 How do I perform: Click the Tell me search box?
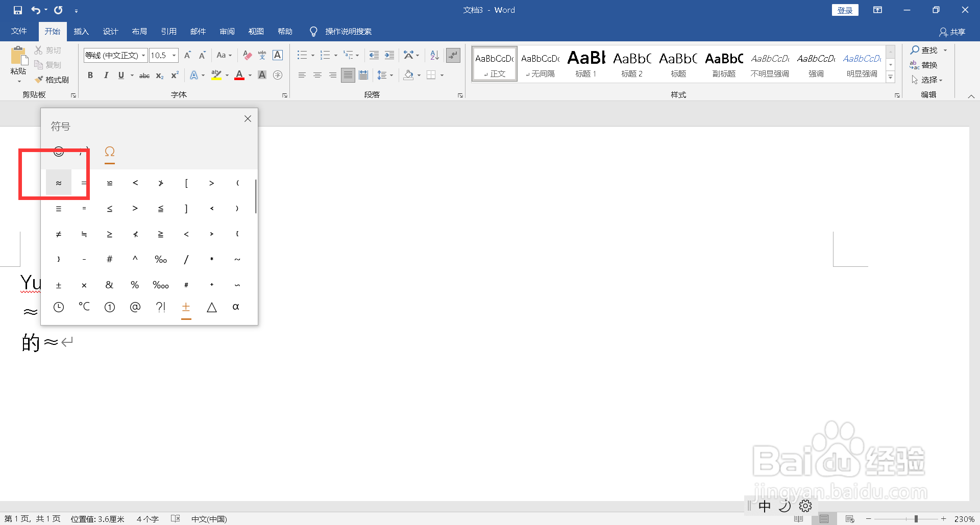pyautogui.click(x=348, y=32)
